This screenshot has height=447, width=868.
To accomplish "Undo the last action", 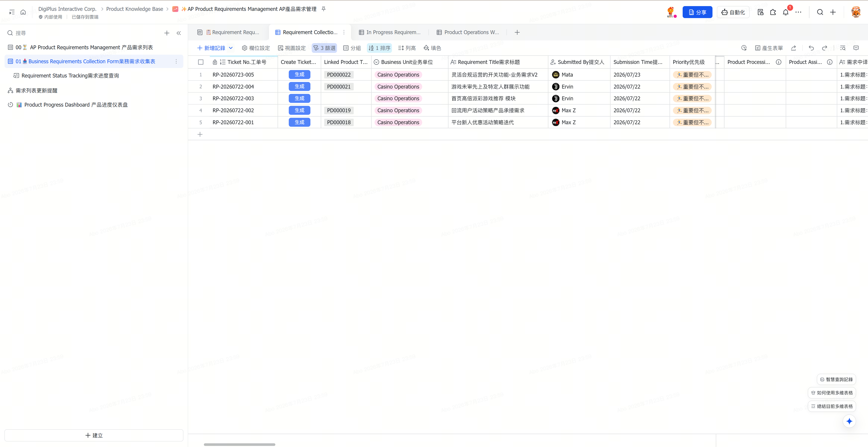I will 811,48.
